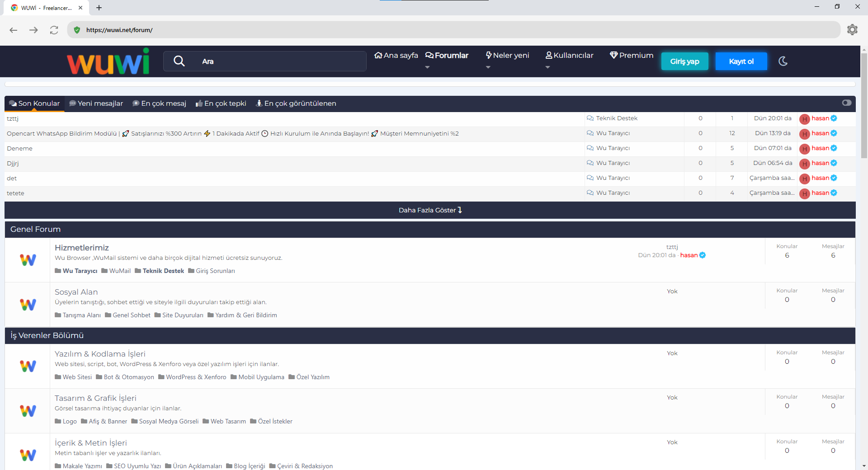Click the Ara search input field
The image size is (868, 470).
click(x=280, y=61)
